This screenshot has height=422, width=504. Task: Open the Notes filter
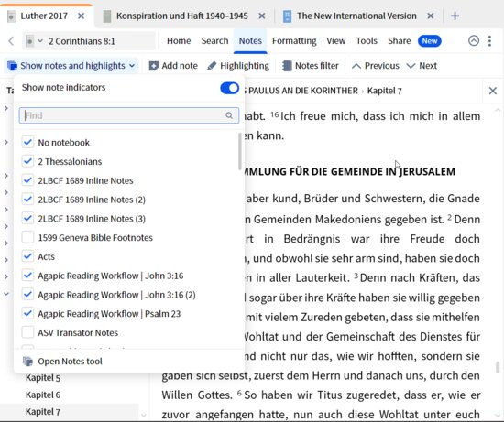point(310,66)
